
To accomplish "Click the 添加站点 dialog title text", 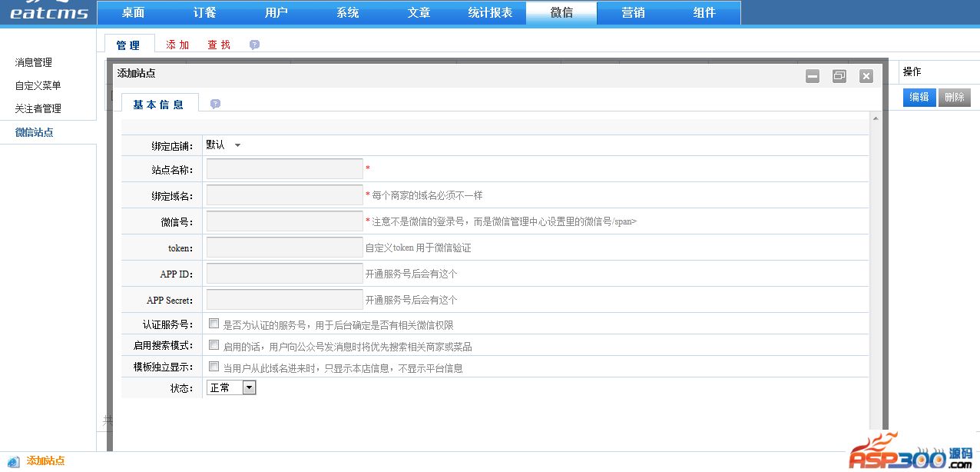I will click(136, 74).
